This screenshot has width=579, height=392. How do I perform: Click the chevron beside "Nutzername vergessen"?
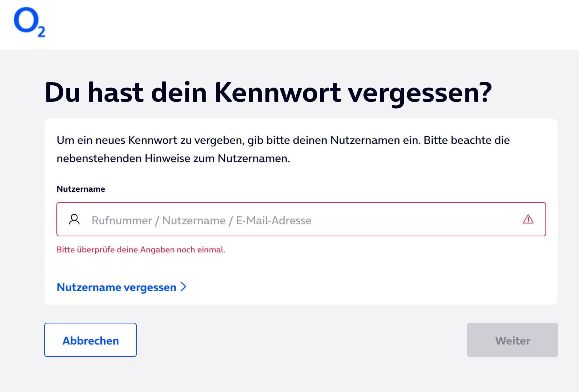(x=183, y=287)
